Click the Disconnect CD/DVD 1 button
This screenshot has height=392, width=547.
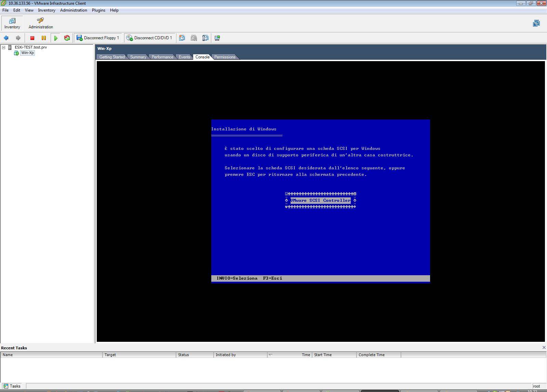coord(150,38)
